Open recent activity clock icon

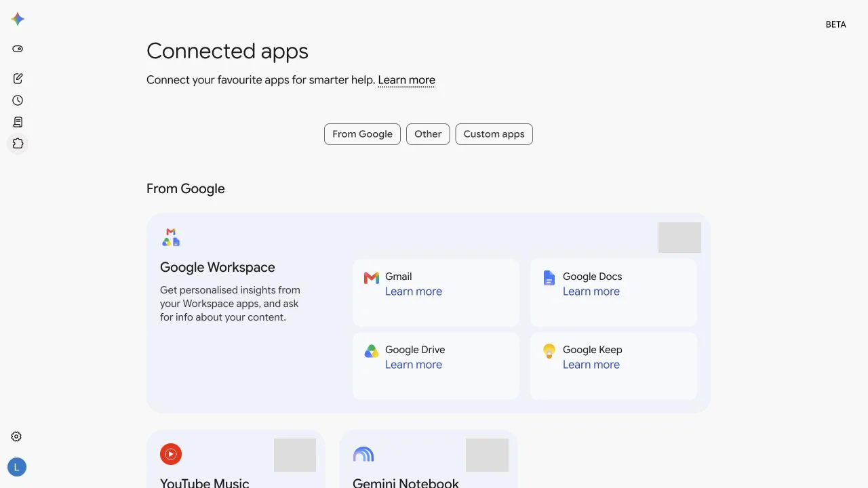point(18,100)
